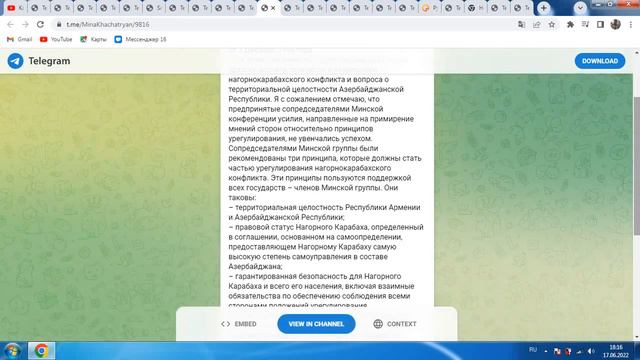
Task: Switch to the first YouTube tab
Action: coord(15,8)
